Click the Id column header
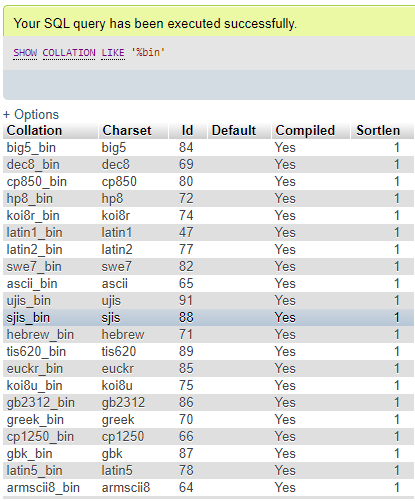Viewport: 415px width, 501px height. (x=187, y=130)
